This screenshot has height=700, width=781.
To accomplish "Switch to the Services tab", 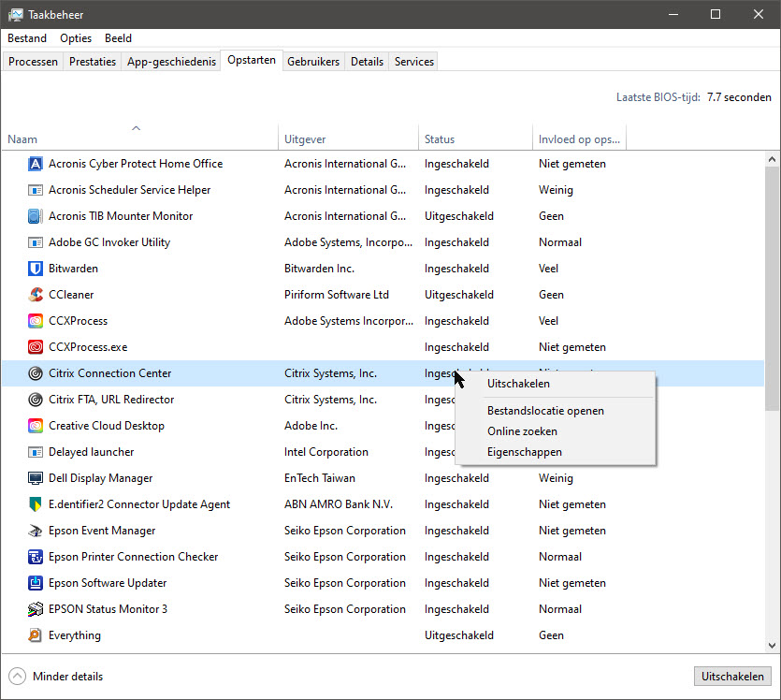I will coord(414,62).
